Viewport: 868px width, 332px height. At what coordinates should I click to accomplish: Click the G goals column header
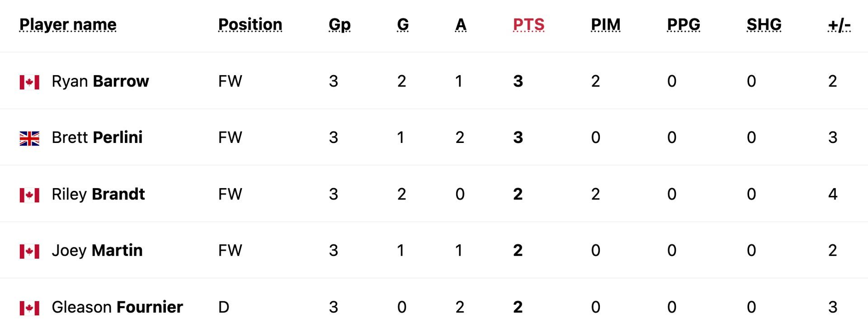(x=403, y=24)
